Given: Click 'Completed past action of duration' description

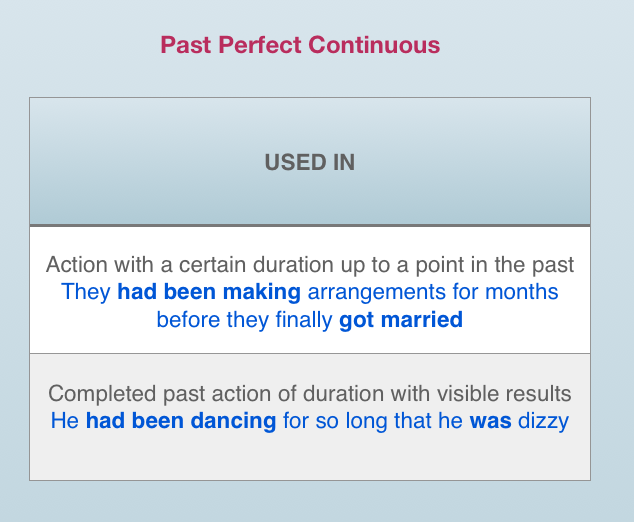Looking at the screenshot, I should 310,394.
